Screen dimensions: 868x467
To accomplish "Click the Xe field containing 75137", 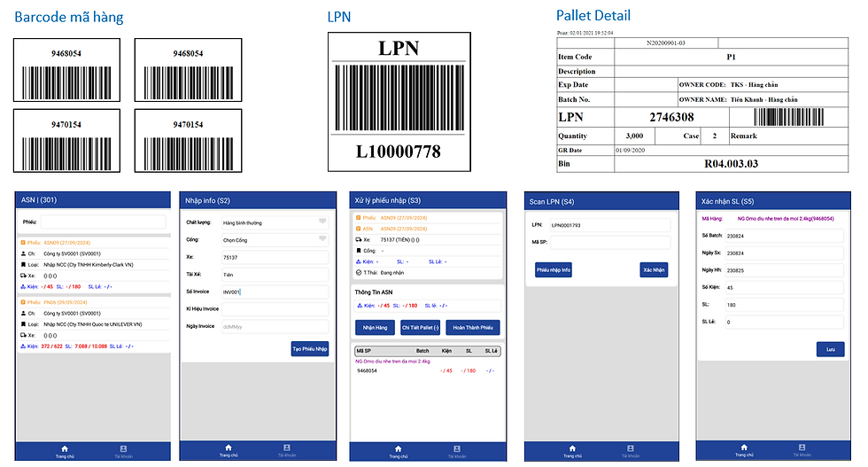I will tap(275, 257).
